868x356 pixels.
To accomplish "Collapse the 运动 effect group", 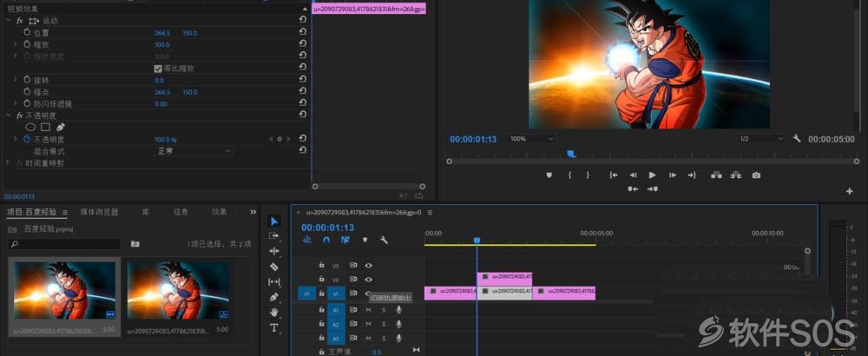I will pyautogui.click(x=8, y=21).
